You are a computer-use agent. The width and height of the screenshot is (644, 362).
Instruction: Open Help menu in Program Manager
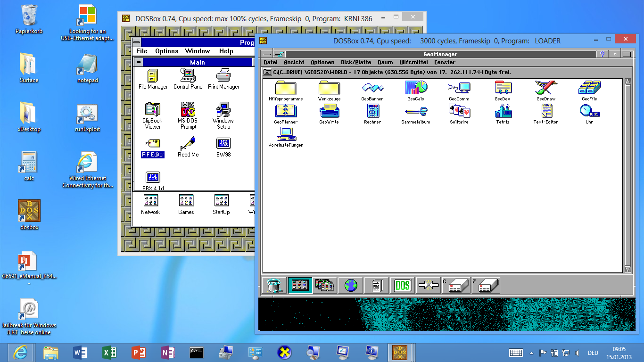[x=226, y=51]
